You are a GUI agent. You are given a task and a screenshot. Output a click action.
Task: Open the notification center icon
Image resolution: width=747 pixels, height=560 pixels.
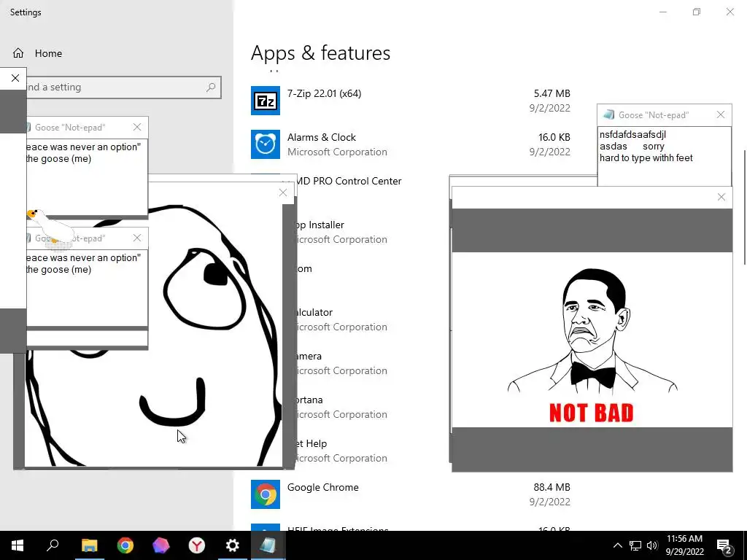point(724,546)
